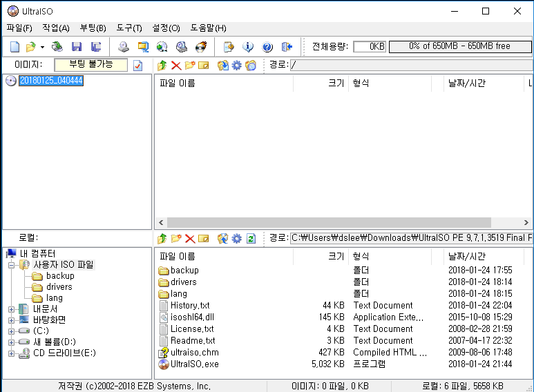Click the Convert image monitor icon
This screenshot has height=392, width=534.
[143, 47]
